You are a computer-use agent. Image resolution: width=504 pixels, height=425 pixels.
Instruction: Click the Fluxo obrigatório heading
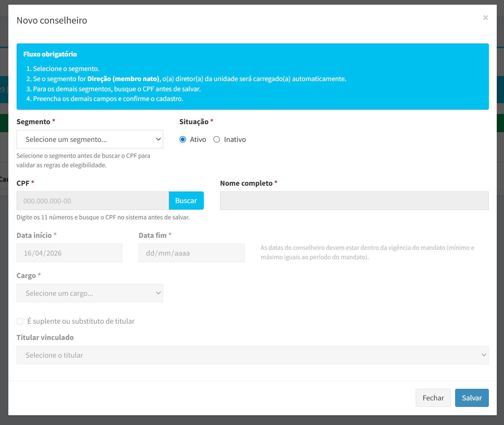click(x=50, y=54)
